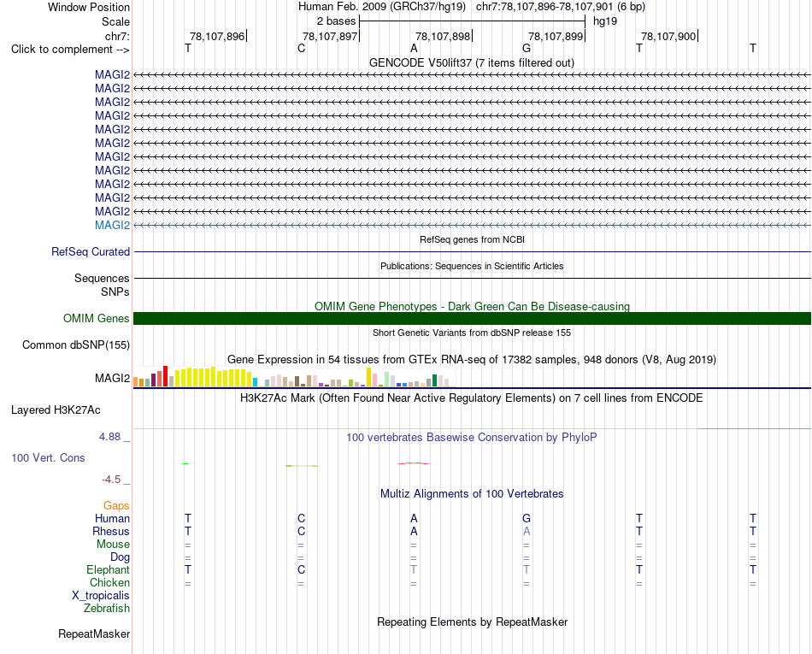Click the dark green OMIM Genes bar
Viewport: 812px width, 654px height.
pyautogui.click(x=472, y=319)
